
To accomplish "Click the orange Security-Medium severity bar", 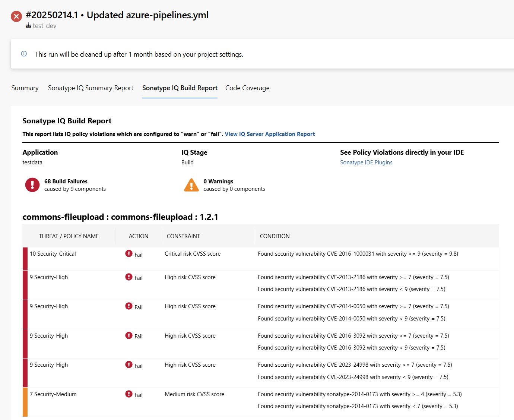I will 25,402.
